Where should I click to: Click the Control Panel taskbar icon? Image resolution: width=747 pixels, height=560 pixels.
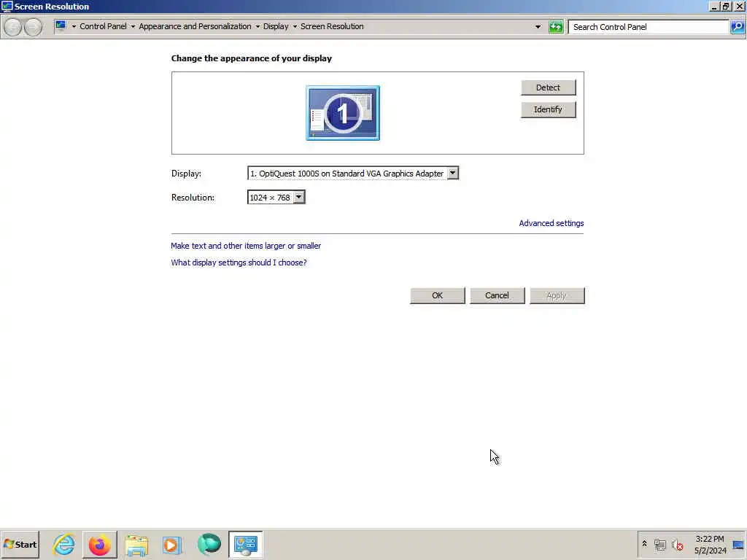click(245, 544)
